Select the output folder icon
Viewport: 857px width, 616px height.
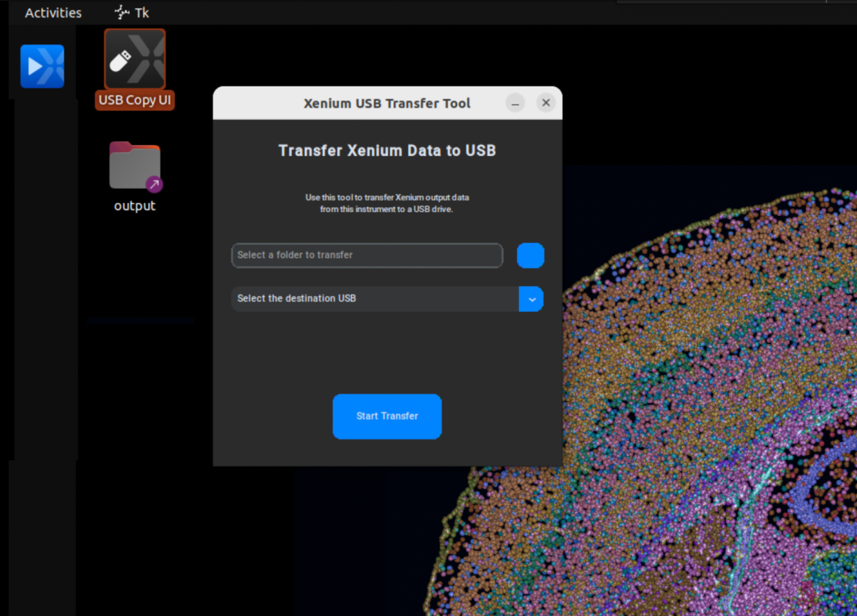click(x=134, y=166)
